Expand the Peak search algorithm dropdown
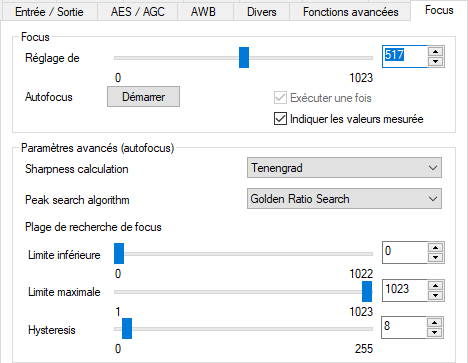This screenshot has height=363, width=468. 344,199
